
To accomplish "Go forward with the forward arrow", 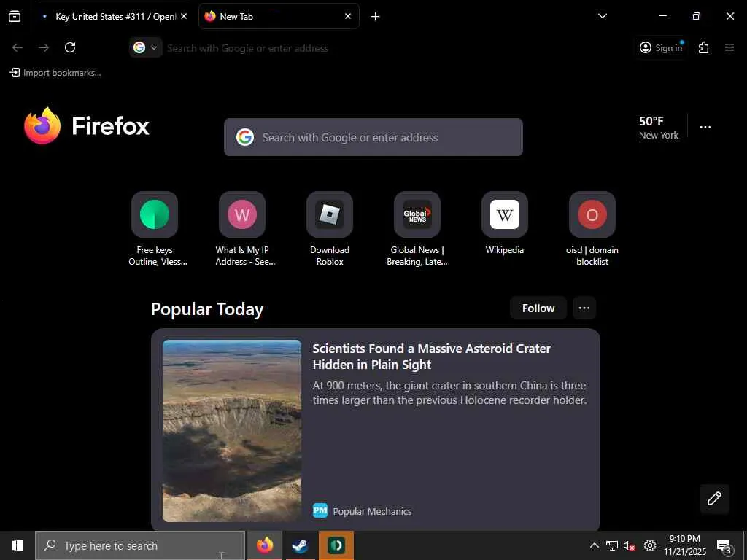I will click(44, 47).
